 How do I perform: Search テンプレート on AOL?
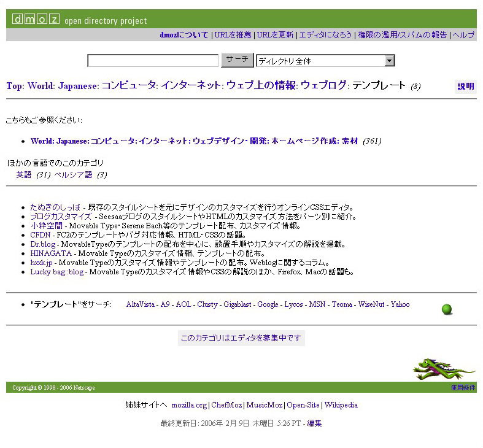[x=184, y=304]
